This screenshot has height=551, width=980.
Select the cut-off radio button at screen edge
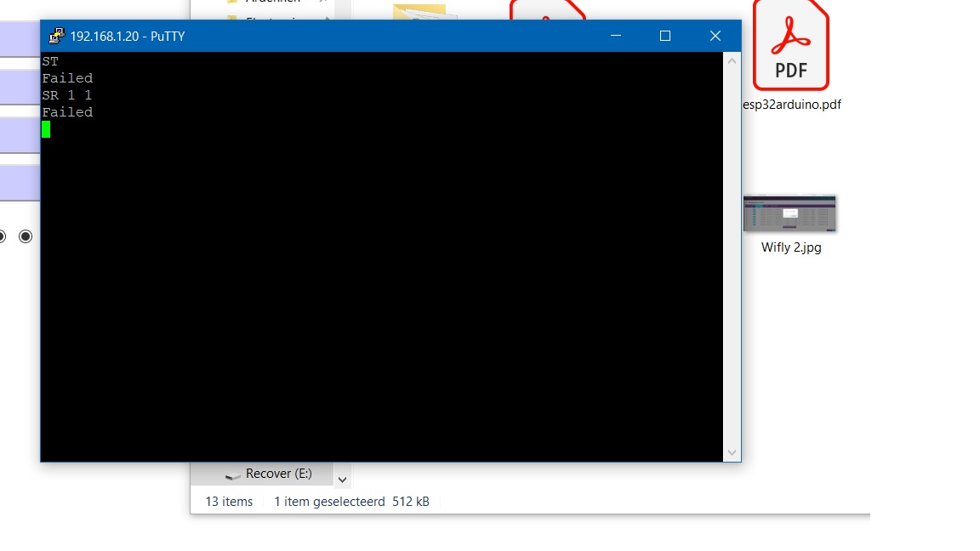point(2,236)
